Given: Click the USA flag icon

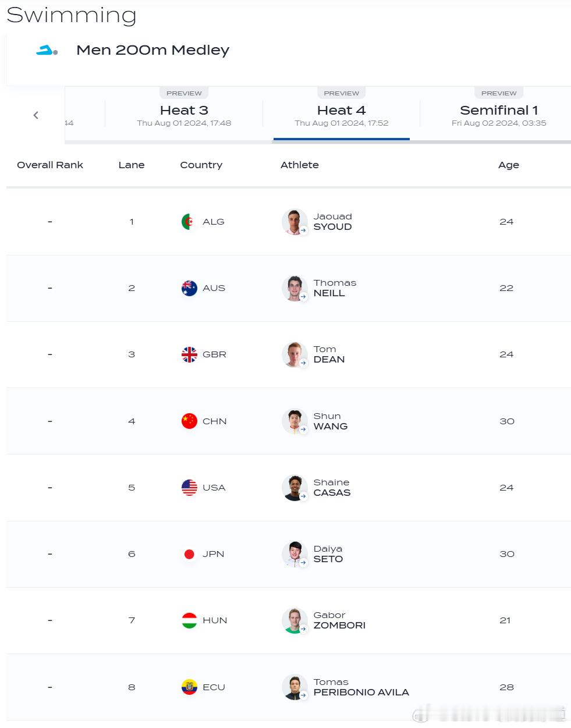Looking at the screenshot, I should pyautogui.click(x=189, y=488).
